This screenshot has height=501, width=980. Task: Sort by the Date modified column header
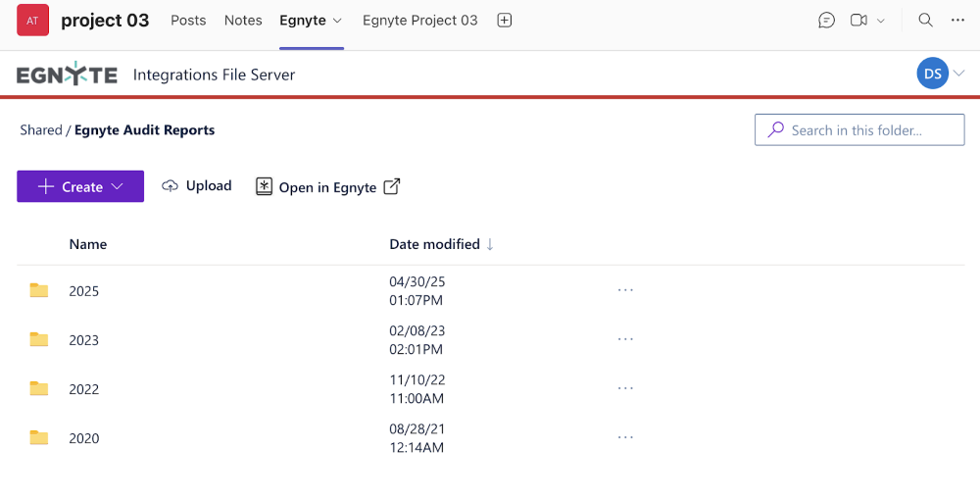pos(434,244)
